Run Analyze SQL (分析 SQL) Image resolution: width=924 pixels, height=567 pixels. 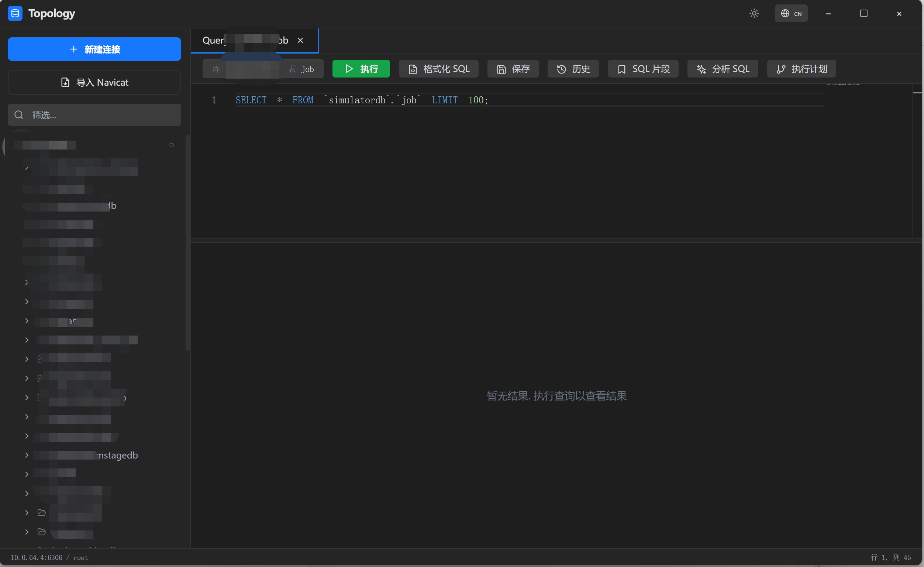coord(722,69)
